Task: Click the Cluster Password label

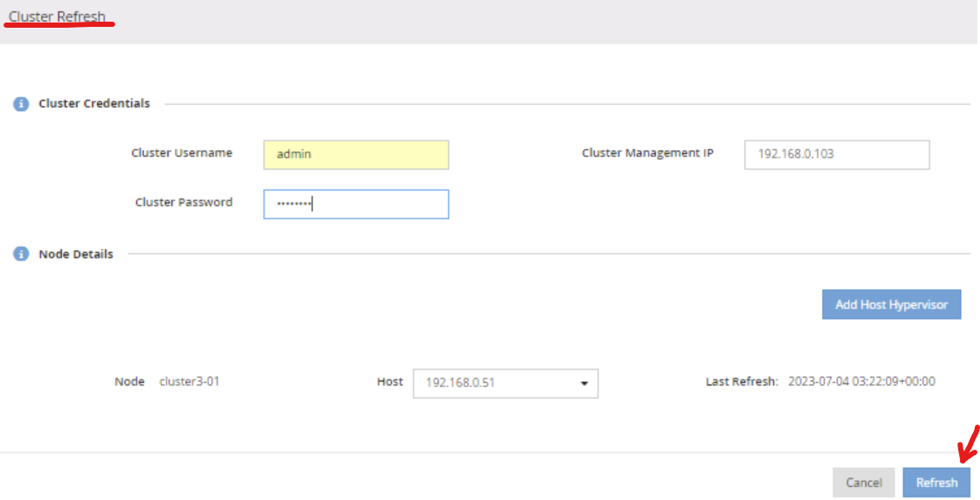Action: coord(184,203)
